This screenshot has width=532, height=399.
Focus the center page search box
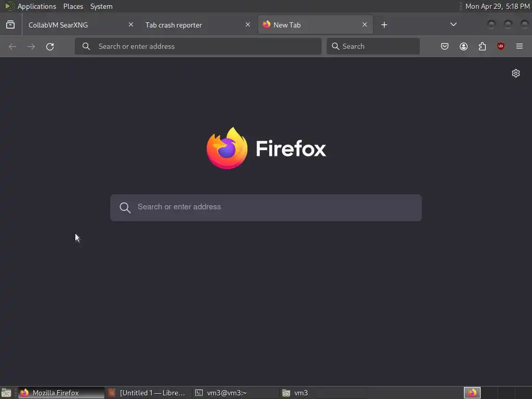tap(266, 208)
